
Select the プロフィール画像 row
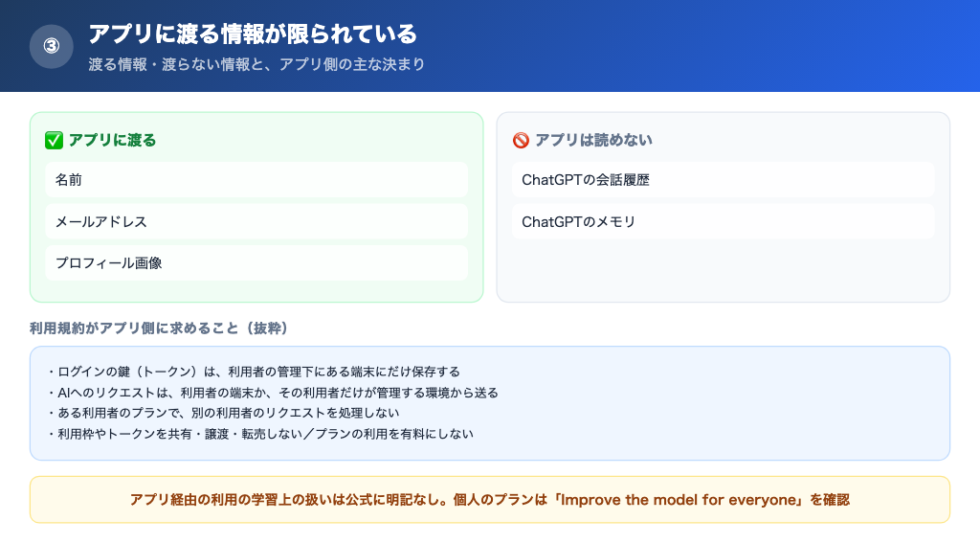[x=256, y=262]
